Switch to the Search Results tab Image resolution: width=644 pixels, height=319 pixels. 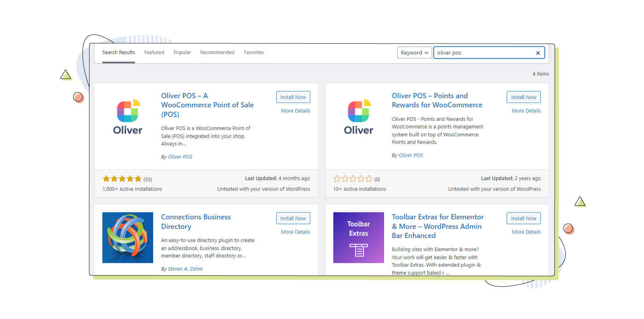coord(119,52)
